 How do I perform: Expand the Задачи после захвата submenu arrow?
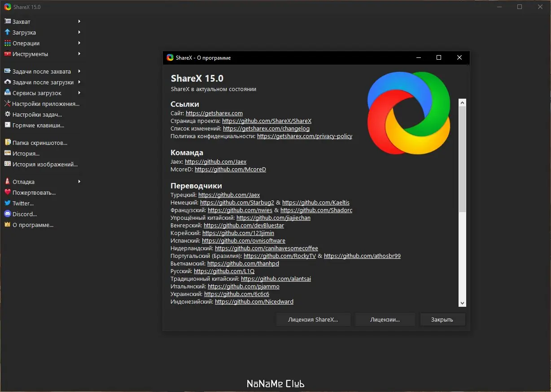(x=79, y=71)
